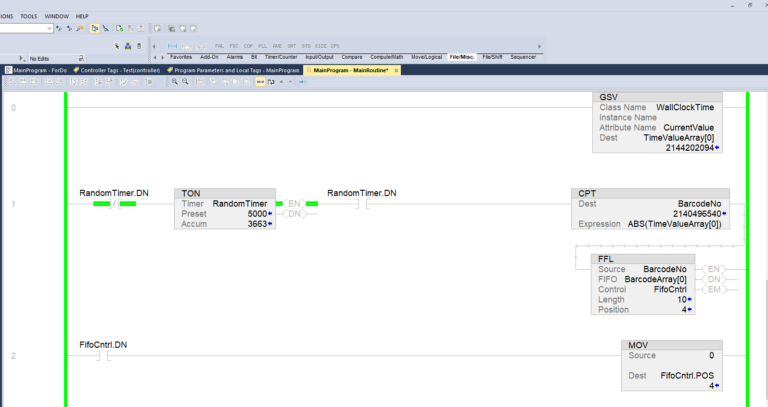
Task: Click the zoom out magnifier icon
Action: click(x=185, y=82)
